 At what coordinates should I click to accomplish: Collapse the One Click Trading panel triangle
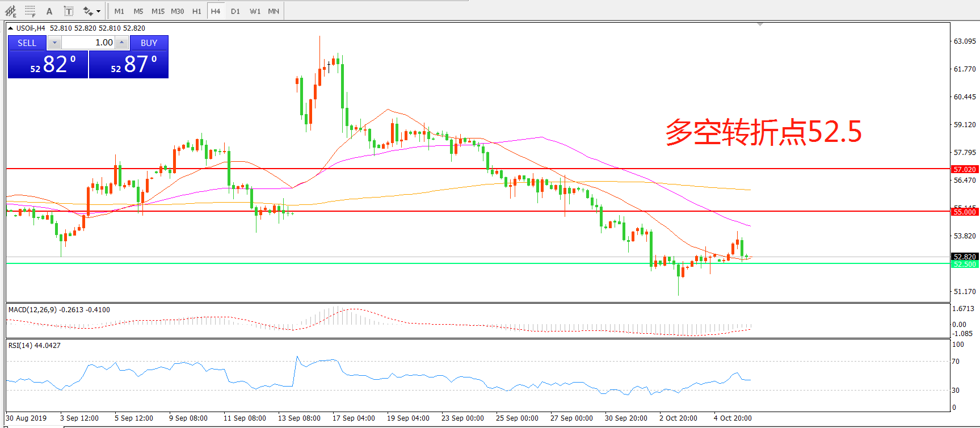[x=10, y=28]
